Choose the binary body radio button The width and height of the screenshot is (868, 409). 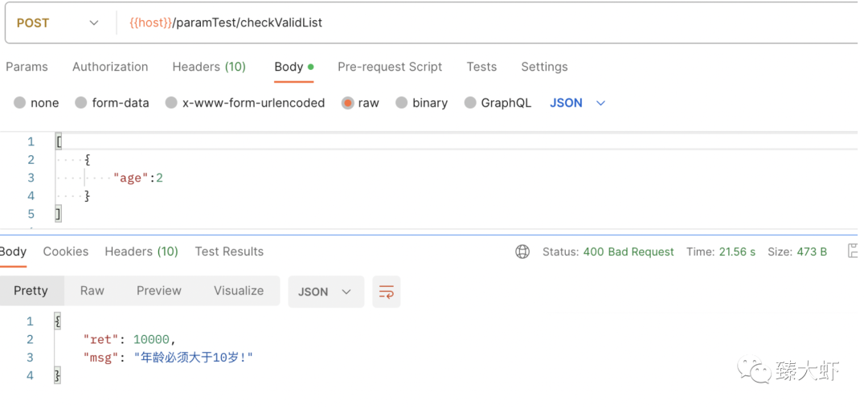pyautogui.click(x=401, y=103)
